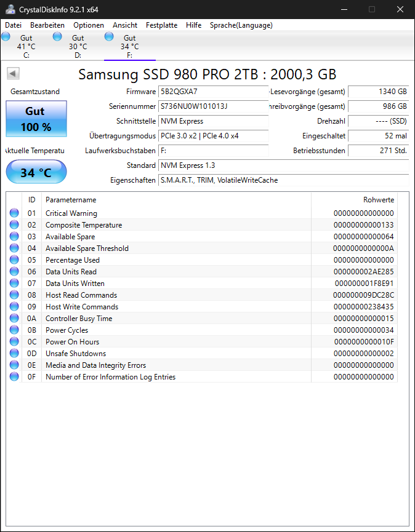Switch to drive C: tab at 41 °C
The height and width of the screenshot is (532, 415).
pos(26,46)
